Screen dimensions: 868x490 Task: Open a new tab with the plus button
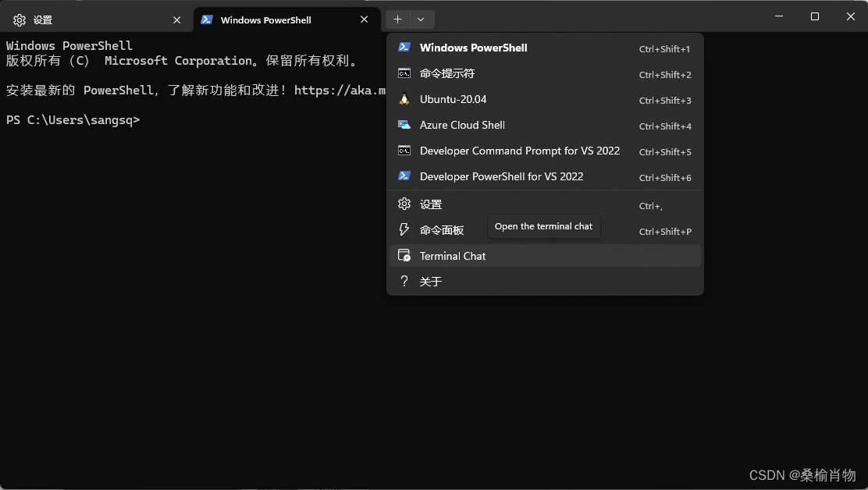click(x=397, y=20)
